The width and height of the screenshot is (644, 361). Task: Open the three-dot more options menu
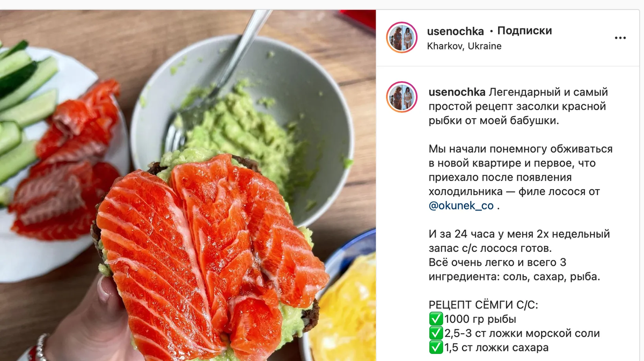620,38
